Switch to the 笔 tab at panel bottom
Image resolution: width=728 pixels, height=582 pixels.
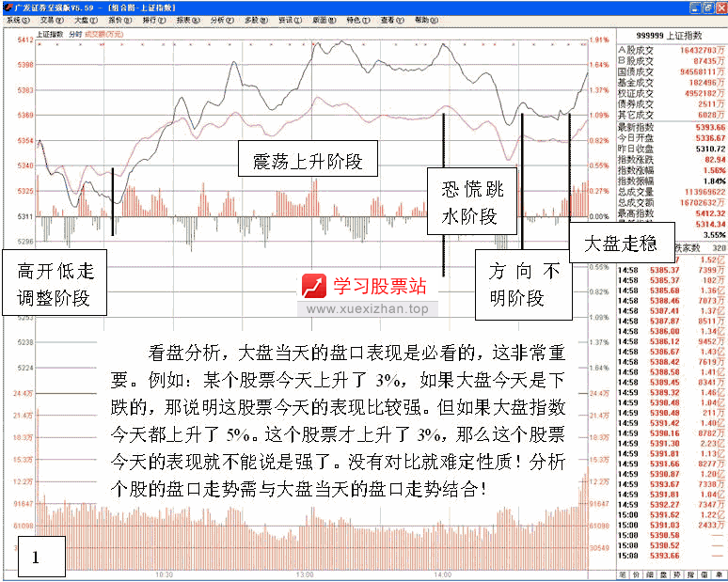coord(622,574)
